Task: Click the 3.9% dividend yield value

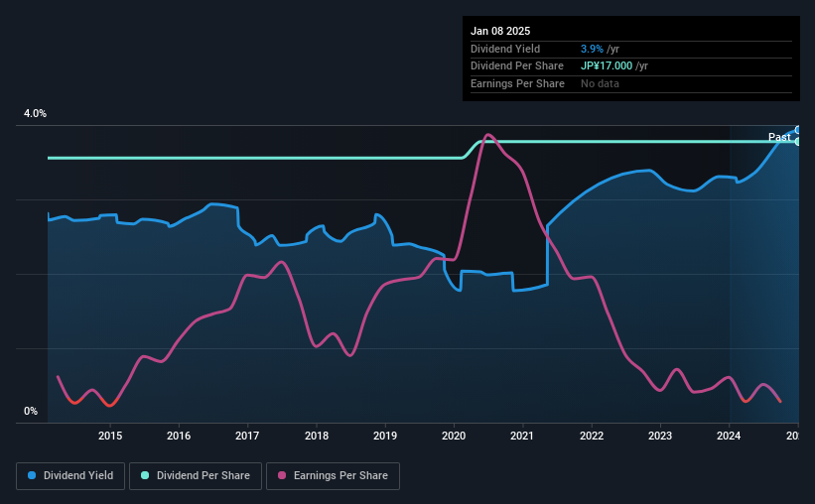Action: point(592,49)
